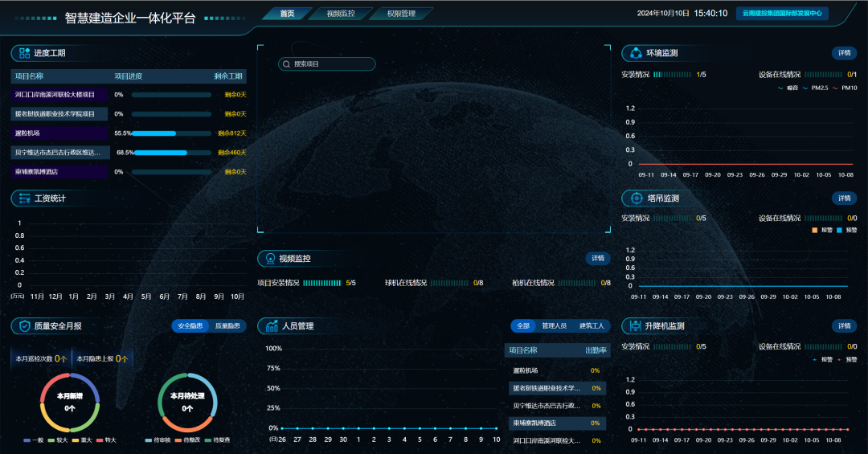Click the 质量安全月报 shield icon
The height and width of the screenshot is (454, 868).
(x=24, y=326)
